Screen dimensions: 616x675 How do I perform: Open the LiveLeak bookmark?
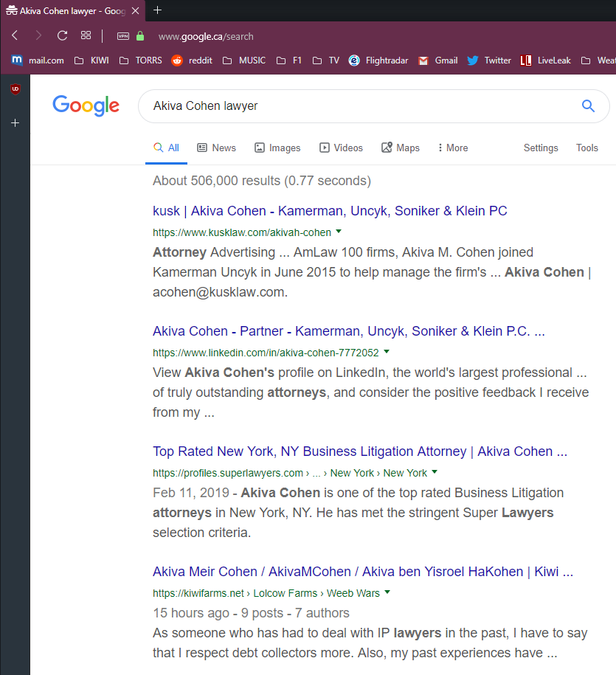pos(545,60)
